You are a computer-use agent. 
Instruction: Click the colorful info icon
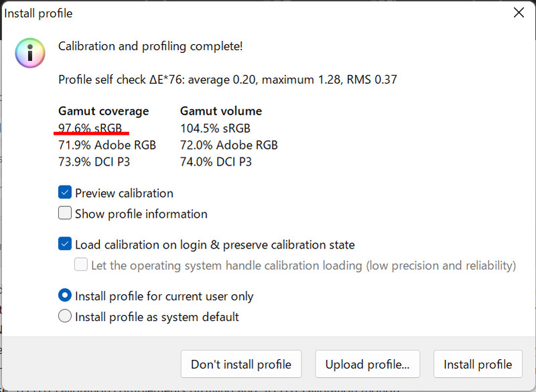[29, 53]
